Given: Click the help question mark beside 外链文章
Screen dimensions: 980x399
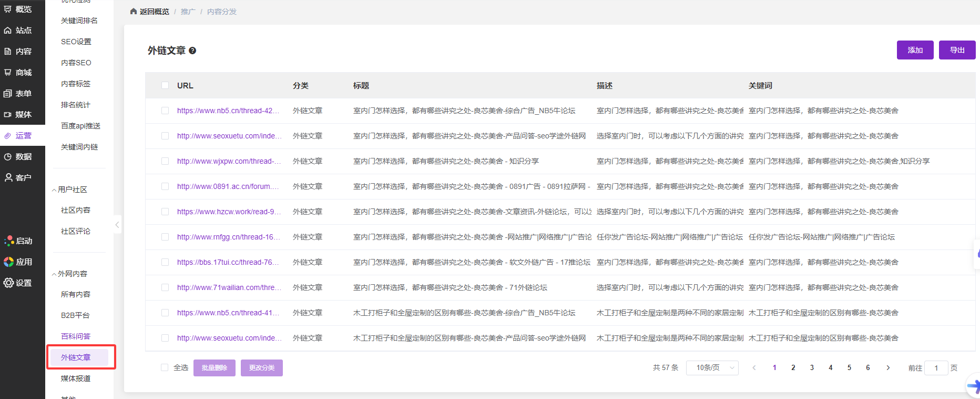Looking at the screenshot, I should [192, 51].
